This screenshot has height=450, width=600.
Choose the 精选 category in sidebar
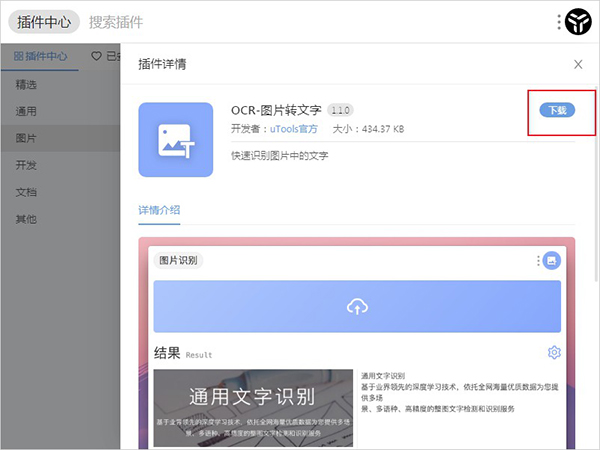[27, 84]
